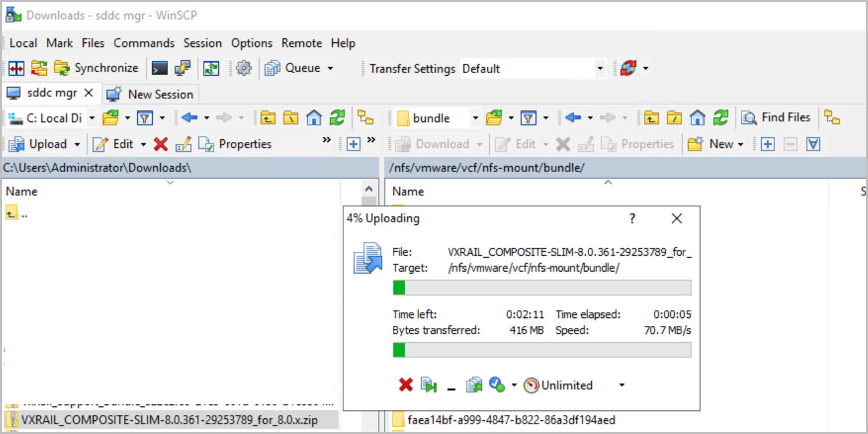The image size is (868, 434).
Task: Launch the Open in PuTTY icon
Action: coord(183,68)
